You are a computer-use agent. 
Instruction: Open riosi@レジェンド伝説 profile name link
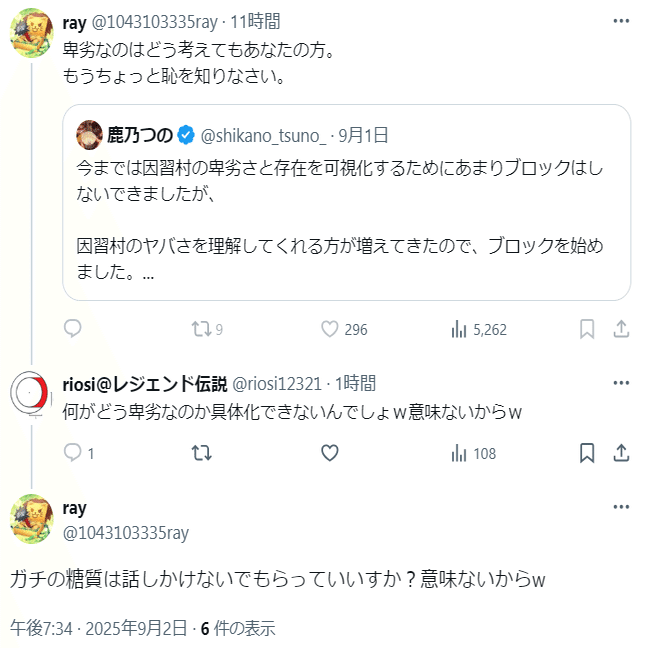coord(145,383)
